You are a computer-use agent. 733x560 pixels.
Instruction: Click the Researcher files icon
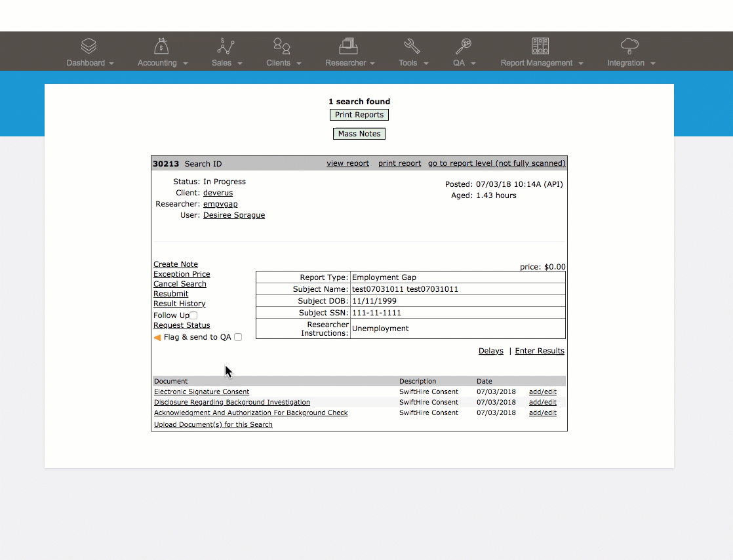tap(348, 46)
